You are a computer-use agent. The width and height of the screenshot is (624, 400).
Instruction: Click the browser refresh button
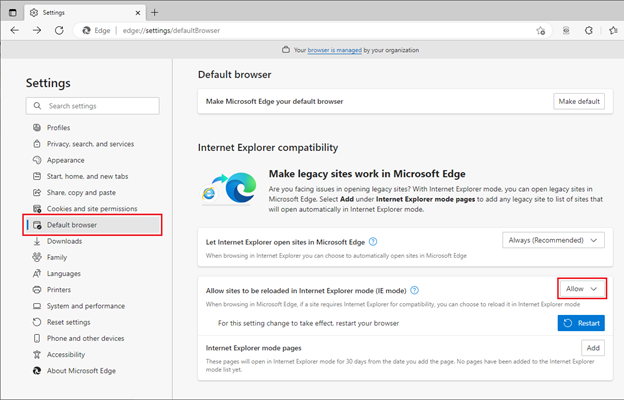tap(60, 30)
